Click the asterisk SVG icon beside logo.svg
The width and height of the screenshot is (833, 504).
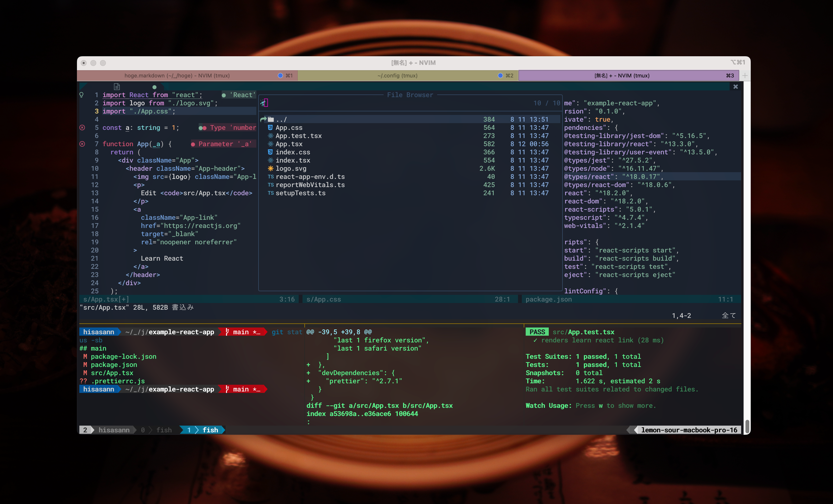(x=271, y=168)
